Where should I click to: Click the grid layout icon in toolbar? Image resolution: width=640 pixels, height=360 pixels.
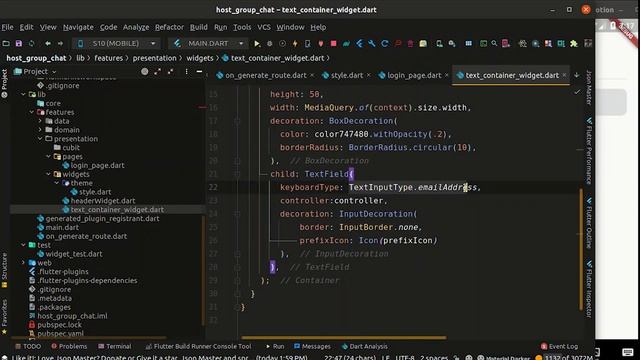469,43
